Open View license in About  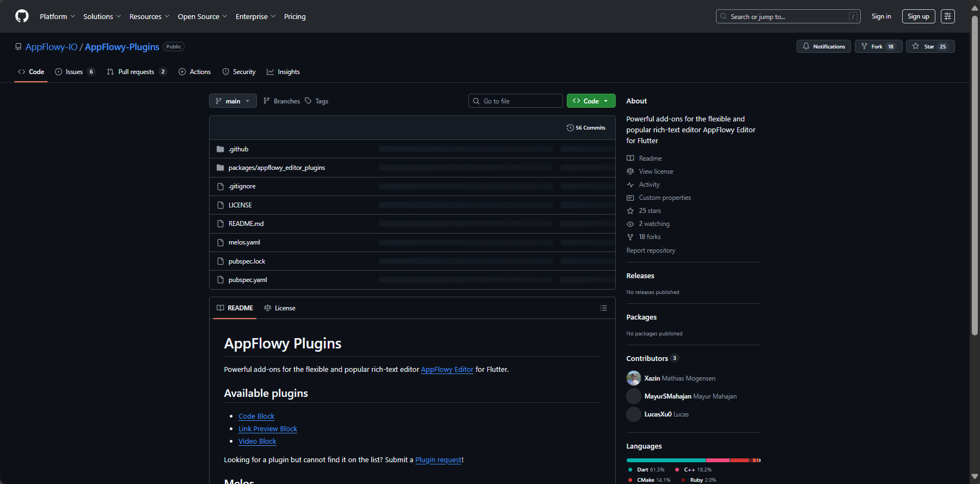tap(650, 171)
